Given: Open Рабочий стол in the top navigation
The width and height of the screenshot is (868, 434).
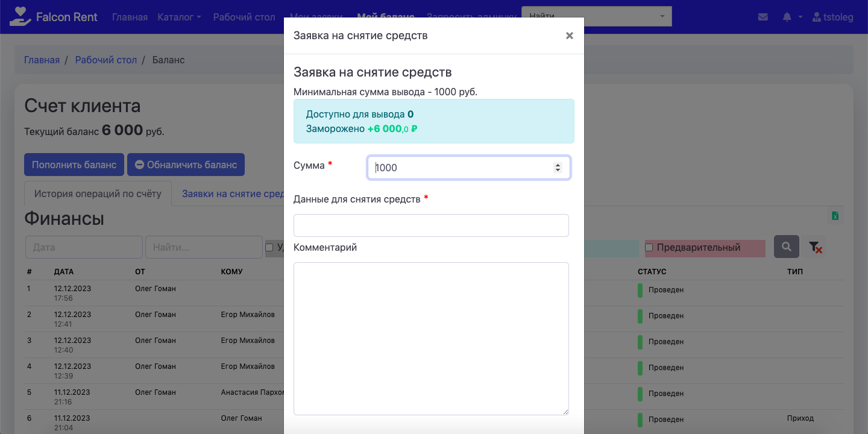Looking at the screenshot, I should pyautogui.click(x=244, y=17).
